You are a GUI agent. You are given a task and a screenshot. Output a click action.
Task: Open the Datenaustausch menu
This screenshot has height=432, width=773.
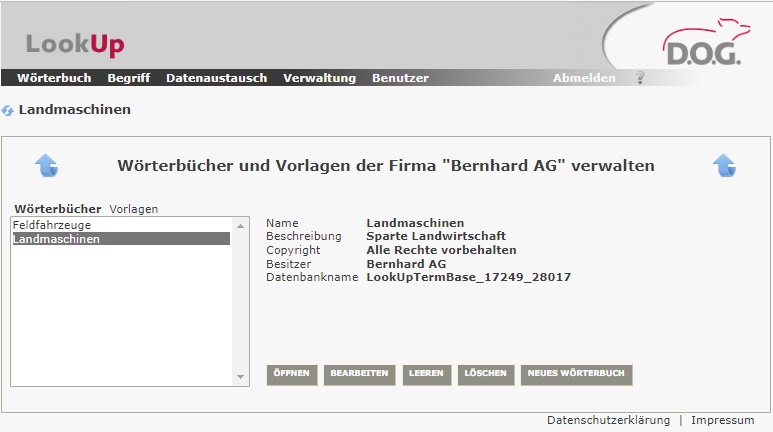pos(216,78)
